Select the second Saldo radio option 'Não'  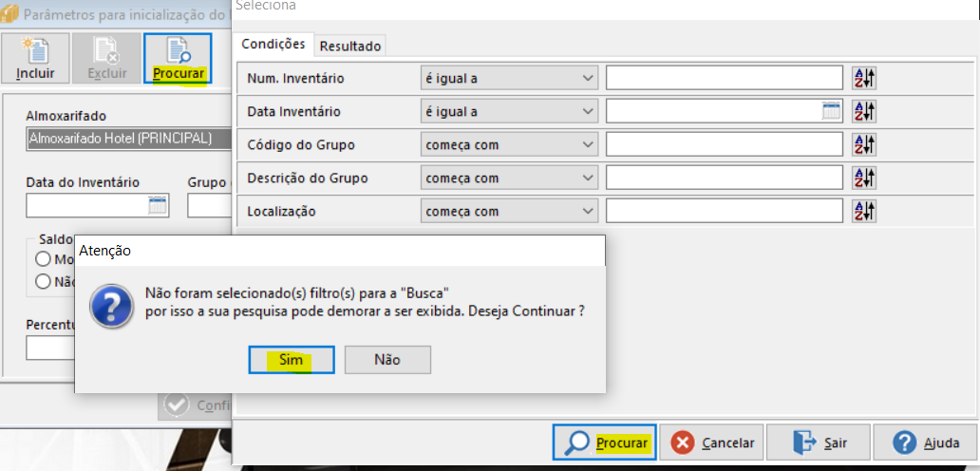[x=43, y=282]
